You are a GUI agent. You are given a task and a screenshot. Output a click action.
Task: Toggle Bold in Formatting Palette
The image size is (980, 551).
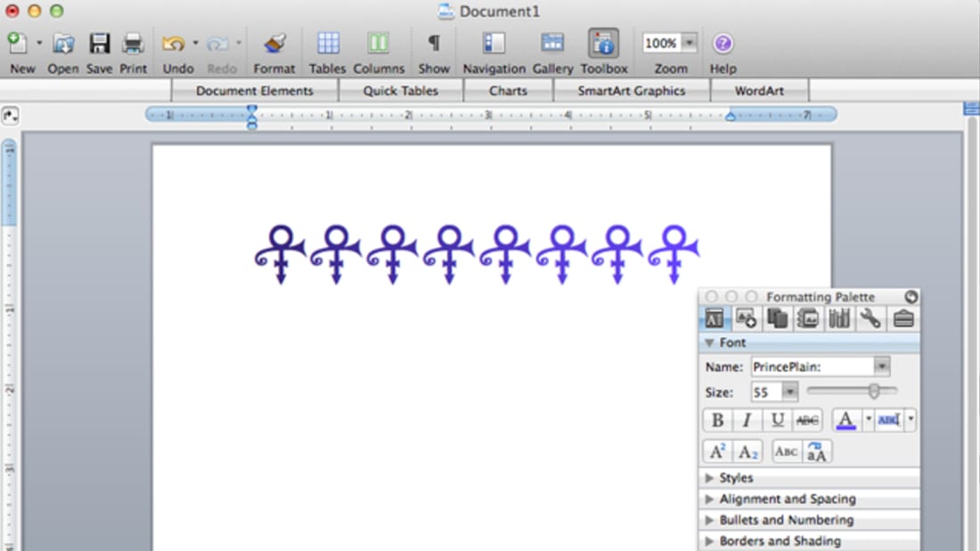718,421
